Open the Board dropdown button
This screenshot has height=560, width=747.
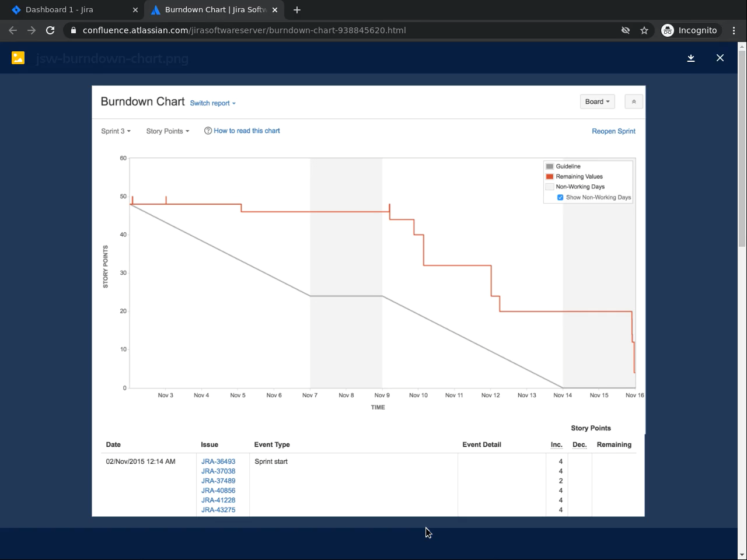(597, 101)
